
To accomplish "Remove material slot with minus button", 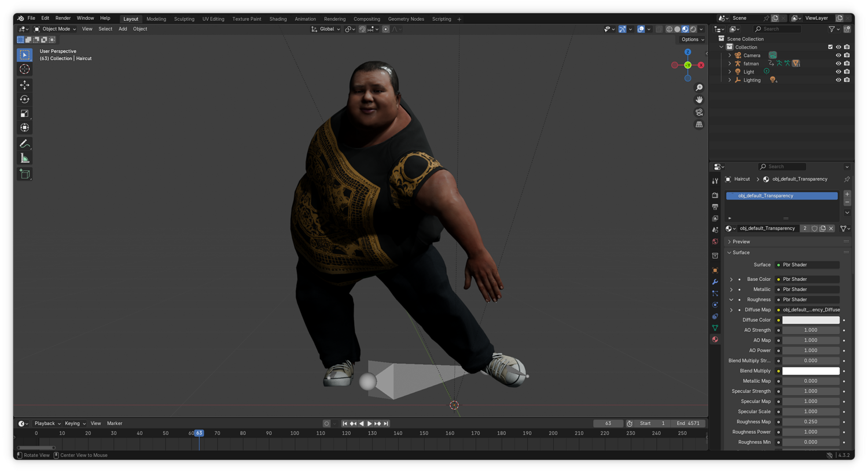I will (847, 203).
